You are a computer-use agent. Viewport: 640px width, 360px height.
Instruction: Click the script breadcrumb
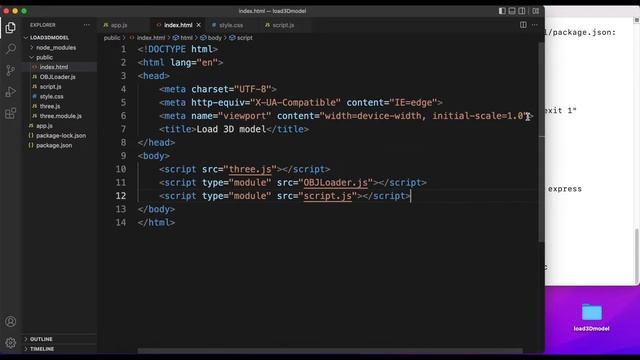coord(244,38)
